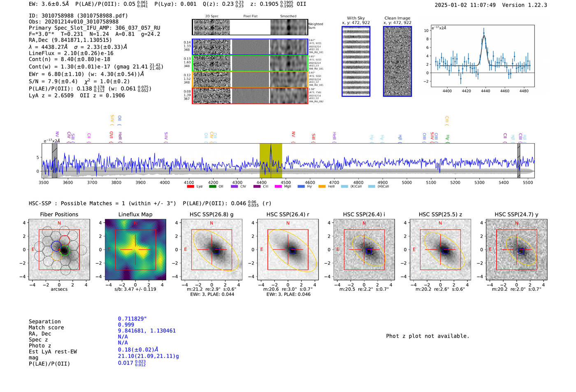View the HSC SSP(26.4) i image
Screen dimensions: 576x392
(x=364, y=249)
